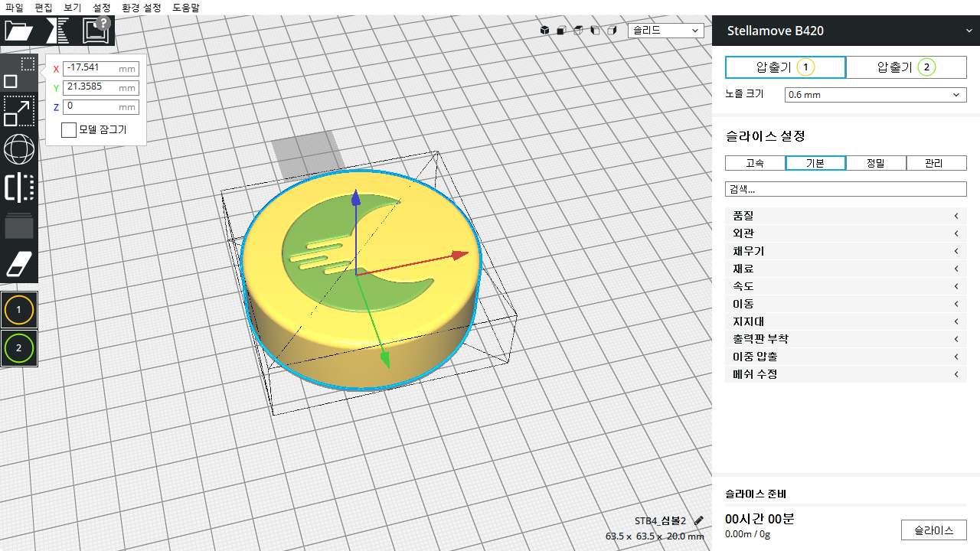Expand the 재료 settings section
The height and width of the screenshot is (551, 980).
tap(846, 269)
